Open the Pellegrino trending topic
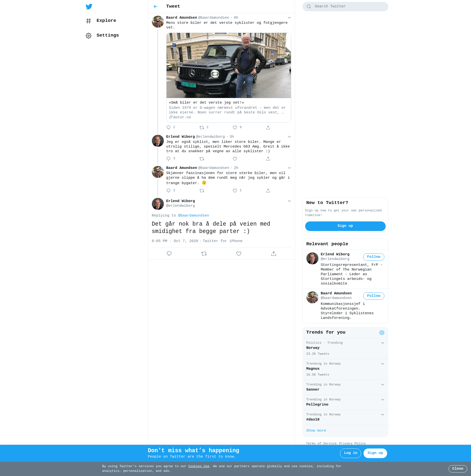 click(x=345, y=402)
